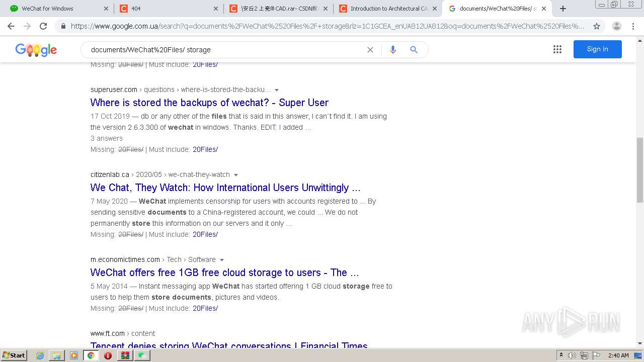Reload the current page
This screenshot has width=644, height=362.
pyautogui.click(x=43, y=26)
